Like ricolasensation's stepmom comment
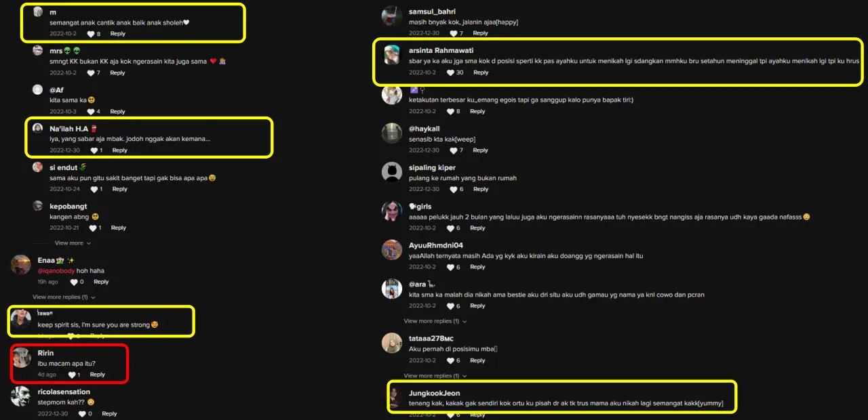 click(81, 414)
